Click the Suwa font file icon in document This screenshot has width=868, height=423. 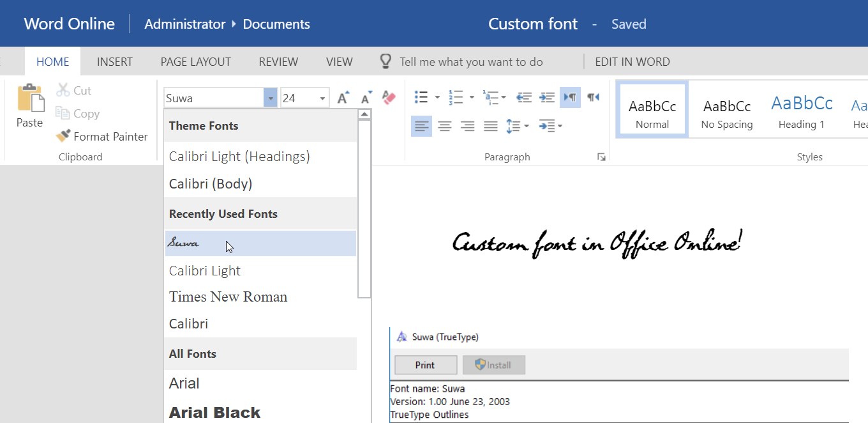401,337
